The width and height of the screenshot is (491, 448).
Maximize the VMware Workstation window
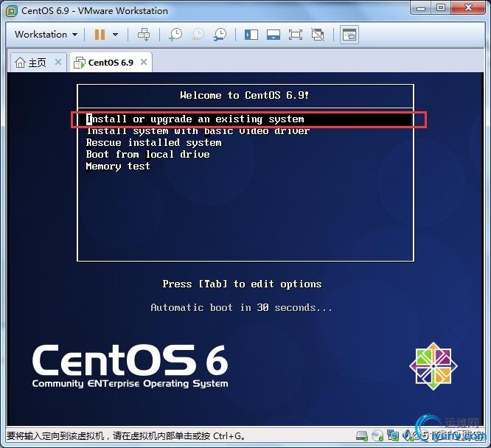tap(441, 7)
